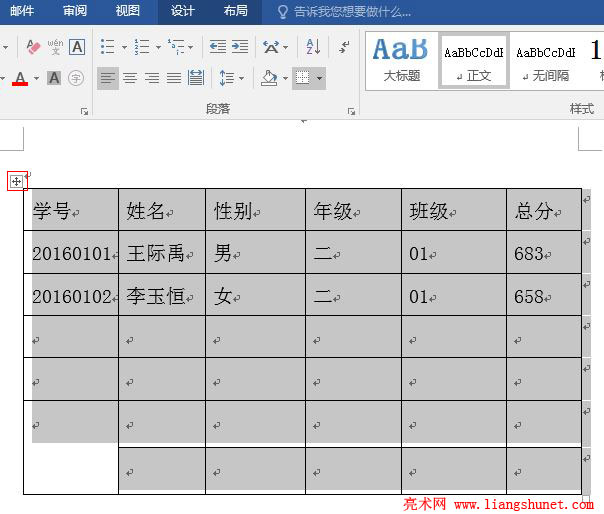Apply character border (boxed A)
The height and width of the screenshot is (514, 604).
coord(77,47)
